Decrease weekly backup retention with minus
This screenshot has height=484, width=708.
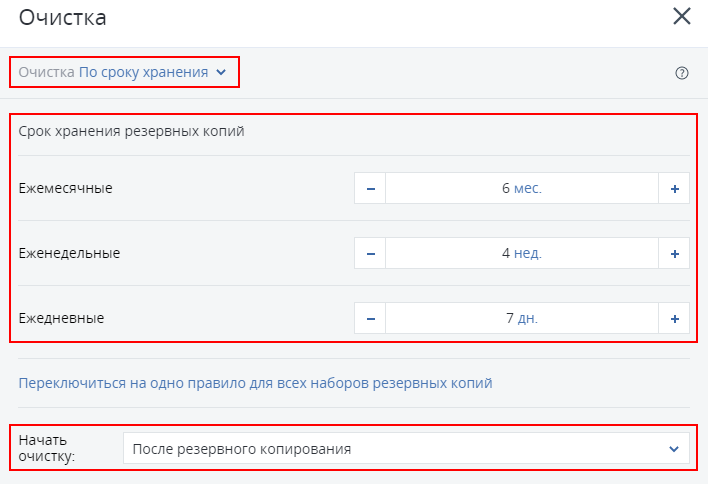pos(370,254)
